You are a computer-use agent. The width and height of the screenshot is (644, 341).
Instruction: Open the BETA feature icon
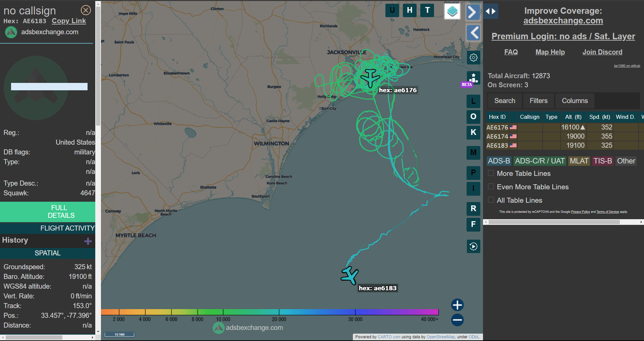[x=473, y=78]
